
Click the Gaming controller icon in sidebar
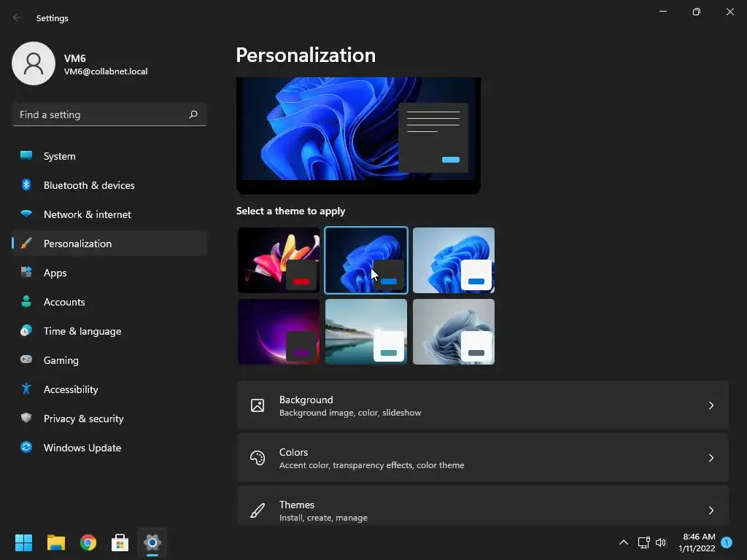[26, 359]
